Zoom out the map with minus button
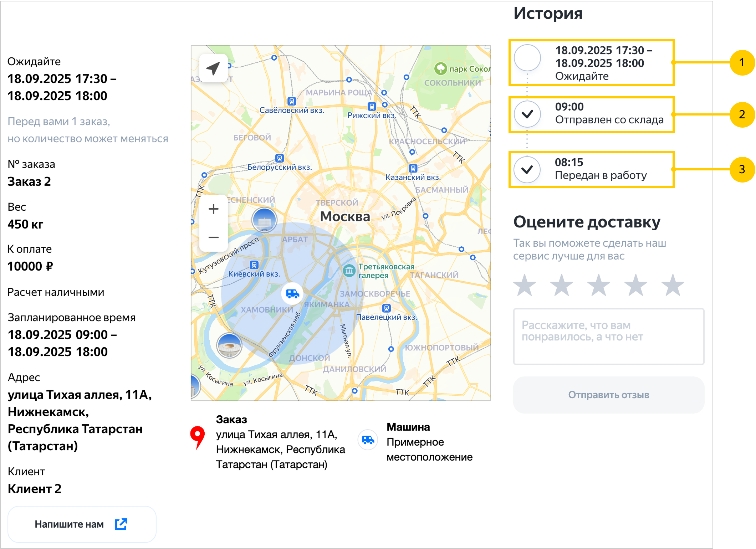This screenshot has height=549, width=756. click(x=213, y=237)
